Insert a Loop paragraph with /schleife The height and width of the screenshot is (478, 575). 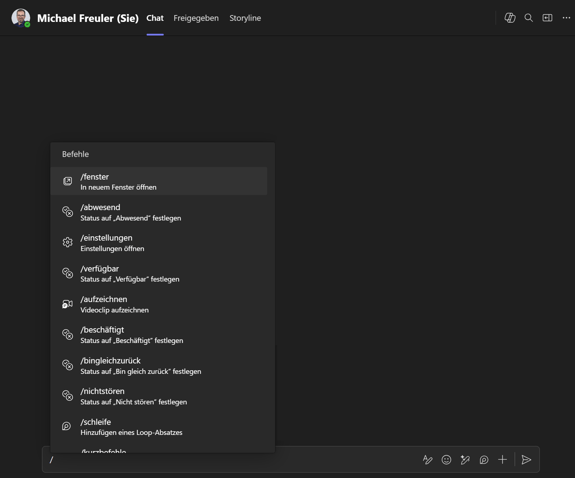click(159, 427)
